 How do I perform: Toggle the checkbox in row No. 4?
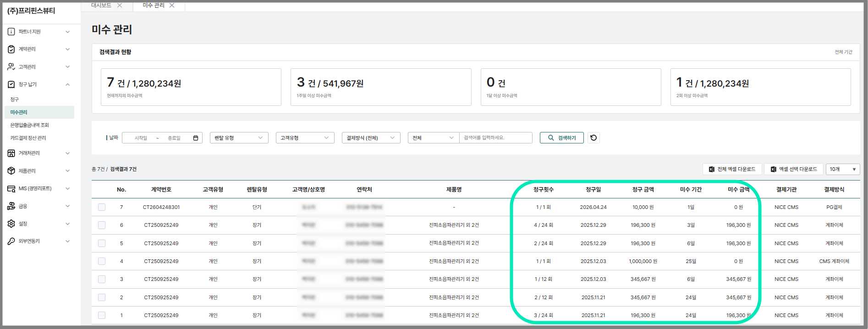(102, 261)
